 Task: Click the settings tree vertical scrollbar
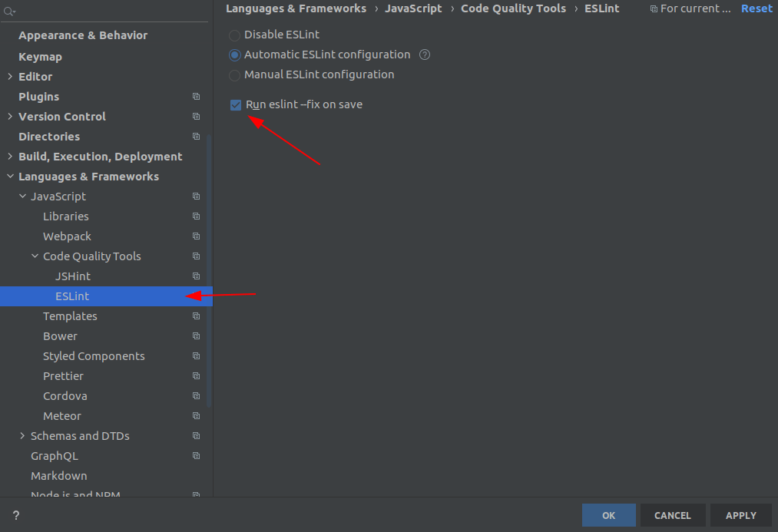(x=209, y=269)
